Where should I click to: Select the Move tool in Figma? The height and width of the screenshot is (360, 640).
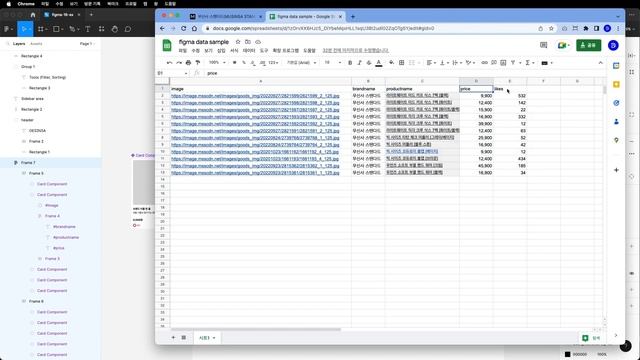pyautogui.click(x=25, y=29)
